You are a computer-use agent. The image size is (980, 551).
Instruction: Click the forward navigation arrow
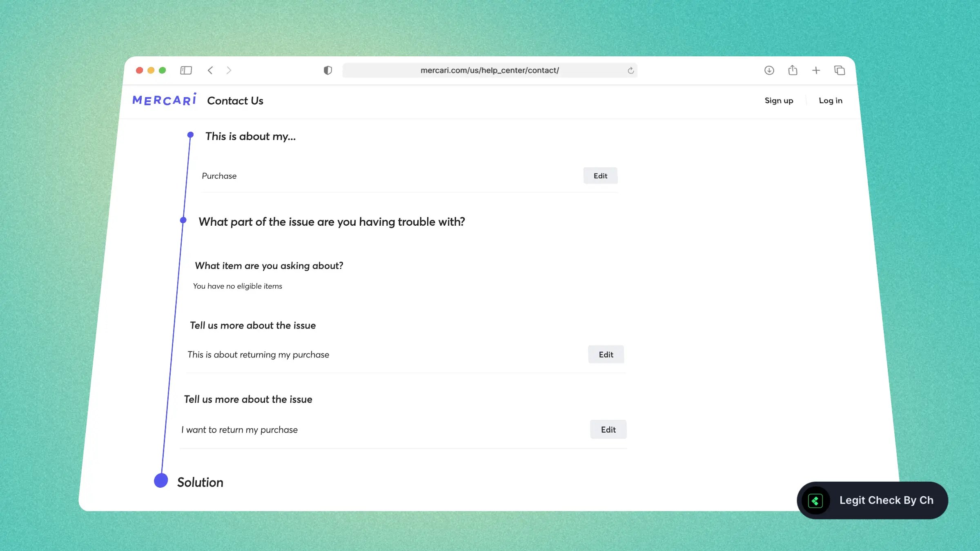point(229,70)
